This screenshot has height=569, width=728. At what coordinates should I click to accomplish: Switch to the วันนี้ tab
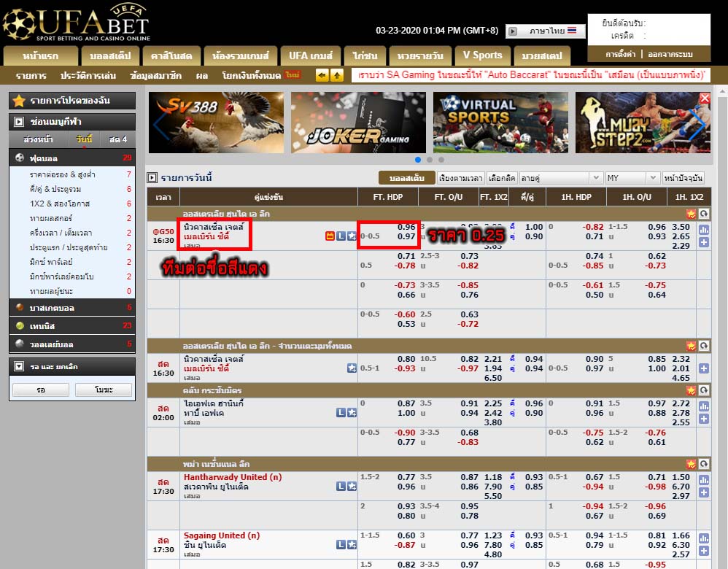tap(84, 139)
